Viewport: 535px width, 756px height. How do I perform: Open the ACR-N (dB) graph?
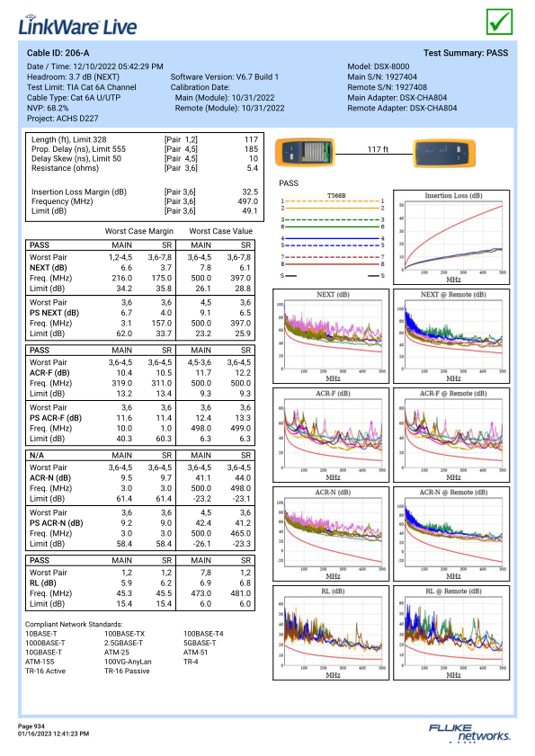click(331, 534)
